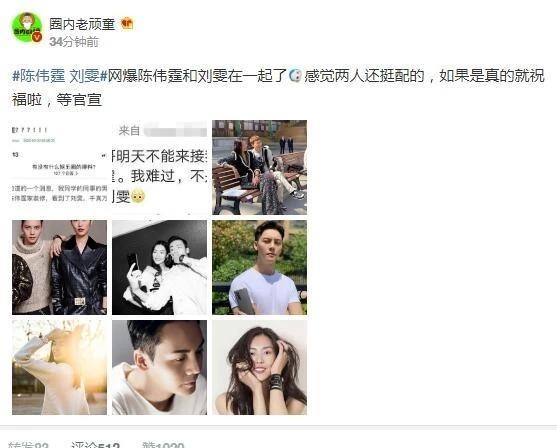Click the emoji after 在一起了
557x448 pixels.
295,75
